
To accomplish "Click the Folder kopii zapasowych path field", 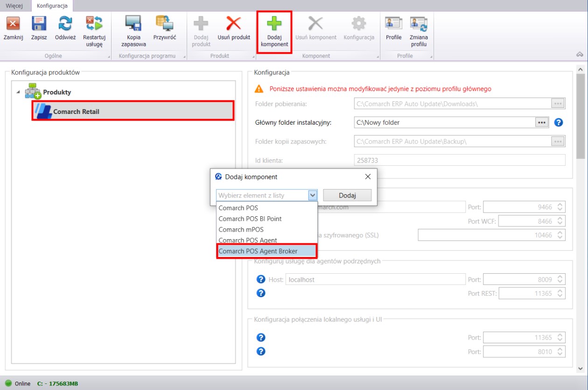I will click(453, 141).
